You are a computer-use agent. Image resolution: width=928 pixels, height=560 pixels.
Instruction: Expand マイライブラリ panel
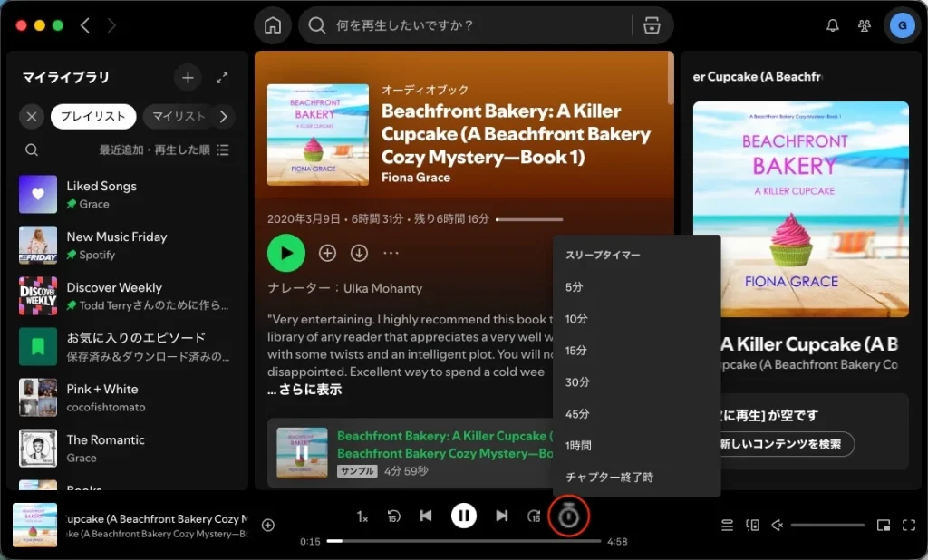tap(222, 78)
